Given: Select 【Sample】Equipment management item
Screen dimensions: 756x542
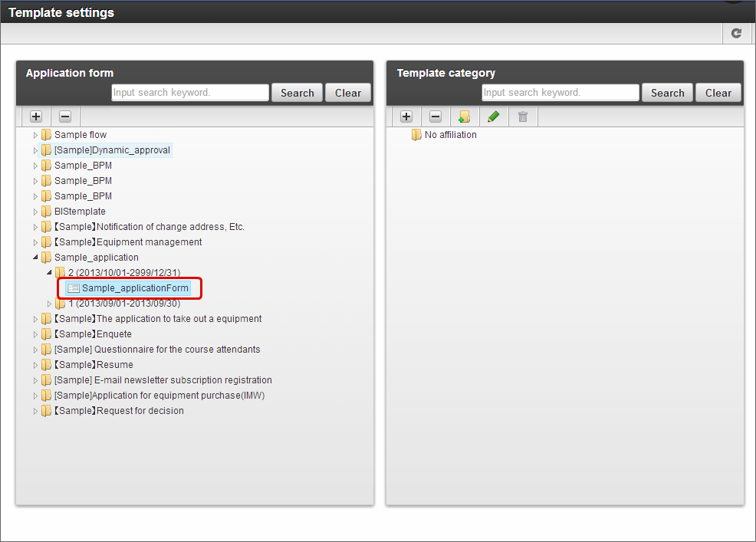Looking at the screenshot, I should (x=128, y=242).
